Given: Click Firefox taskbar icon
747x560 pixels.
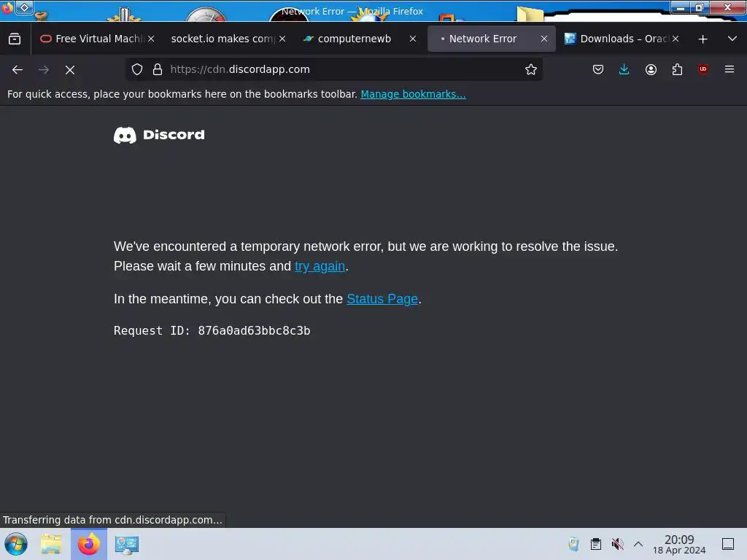Looking at the screenshot, I should (x=89, y=544).
